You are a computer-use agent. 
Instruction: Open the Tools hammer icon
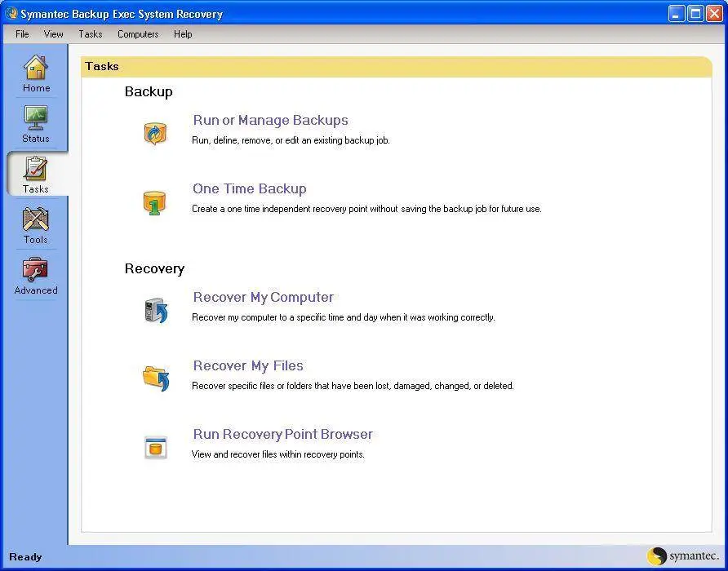click(36, 219)
